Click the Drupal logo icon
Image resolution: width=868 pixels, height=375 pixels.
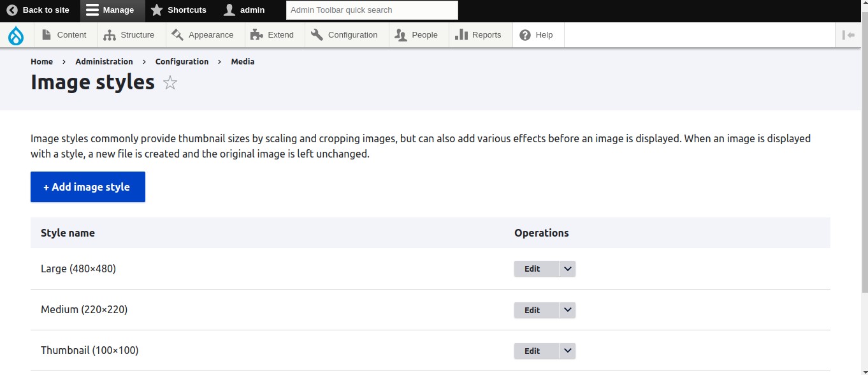(x=15, y=34)
